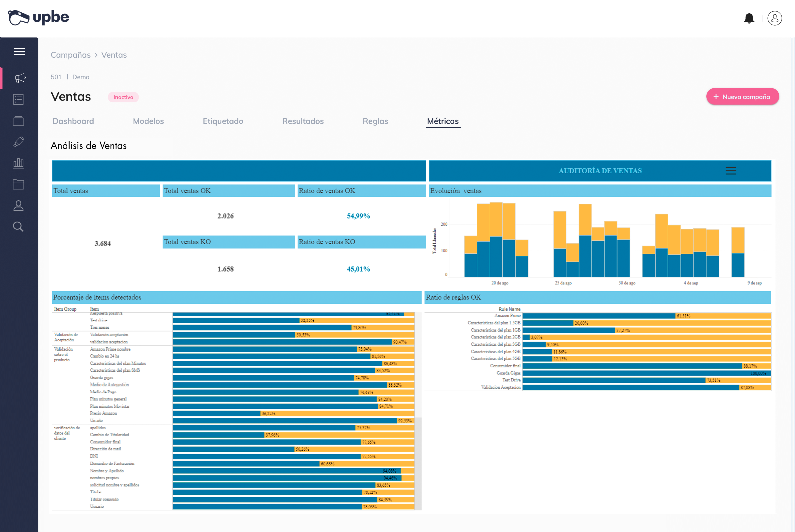Open the user profile avatar
The image size is (795, 532).
point(775,18)
